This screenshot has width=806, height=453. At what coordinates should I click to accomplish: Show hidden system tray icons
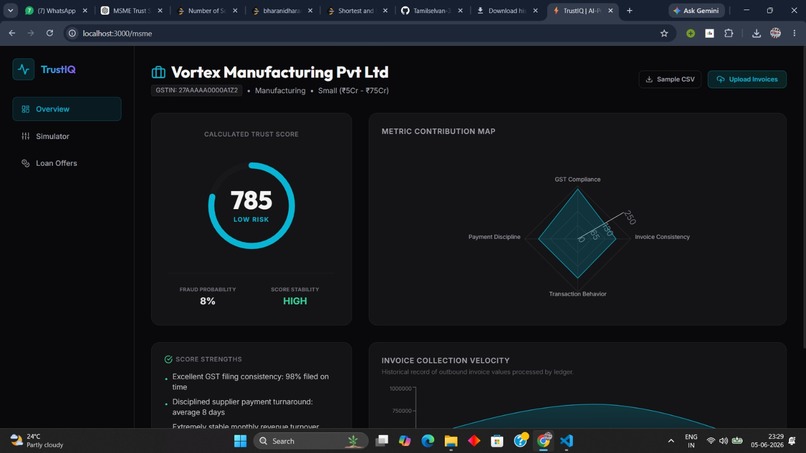[x=671, y=441]
